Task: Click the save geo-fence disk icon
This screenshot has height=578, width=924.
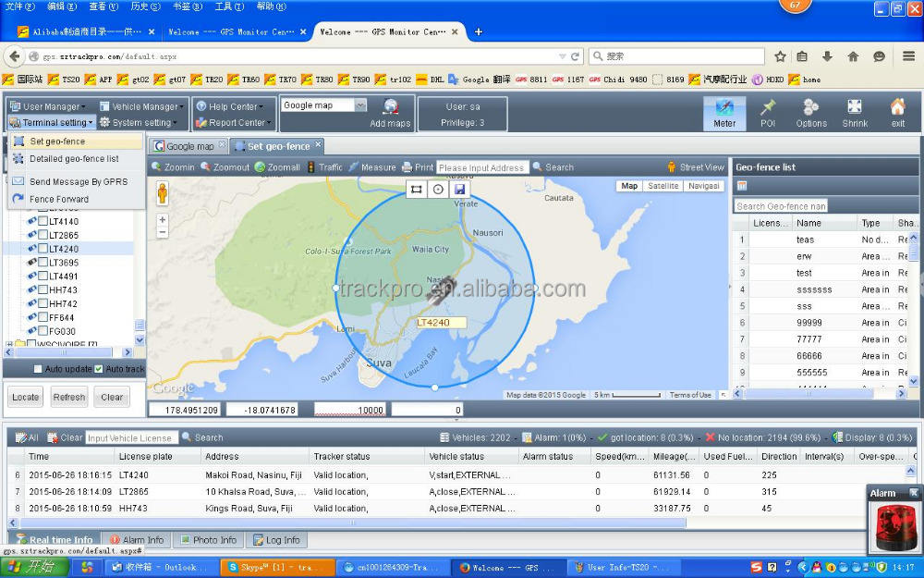Action: point(459,189)
